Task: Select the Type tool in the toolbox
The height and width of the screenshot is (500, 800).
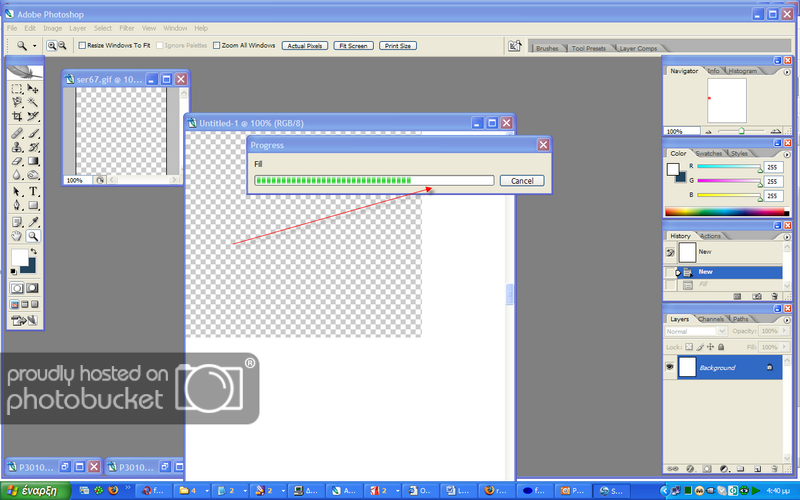Action: click(x=33, y=190)
